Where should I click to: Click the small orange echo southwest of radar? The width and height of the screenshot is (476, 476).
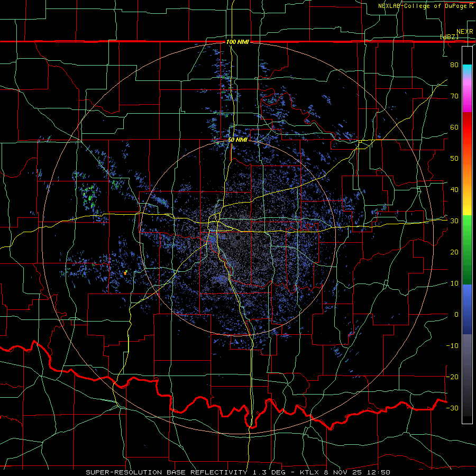pyautogui.click(x=125, y=273)
